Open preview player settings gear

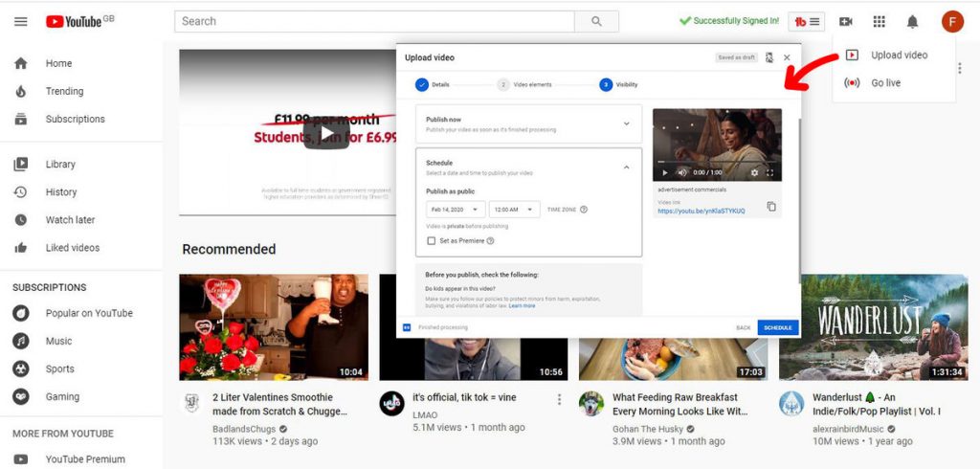(x=754, y=172)
